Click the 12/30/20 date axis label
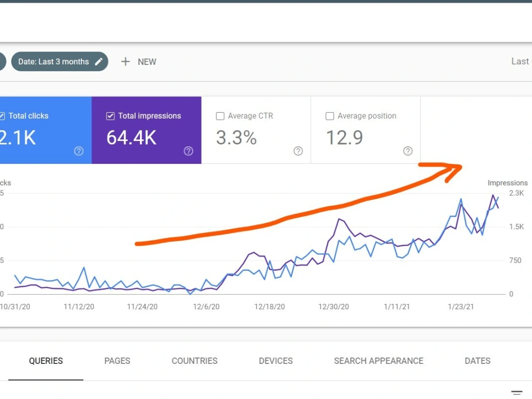Viewport: 532px width, 399px height. [x=334, y=307]
